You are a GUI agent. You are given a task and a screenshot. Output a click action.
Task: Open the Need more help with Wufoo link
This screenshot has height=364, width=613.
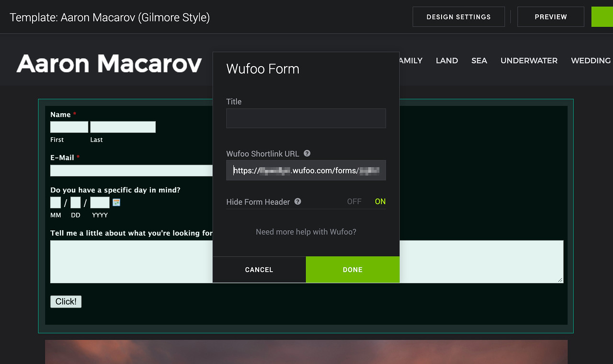tap(306, 232)
